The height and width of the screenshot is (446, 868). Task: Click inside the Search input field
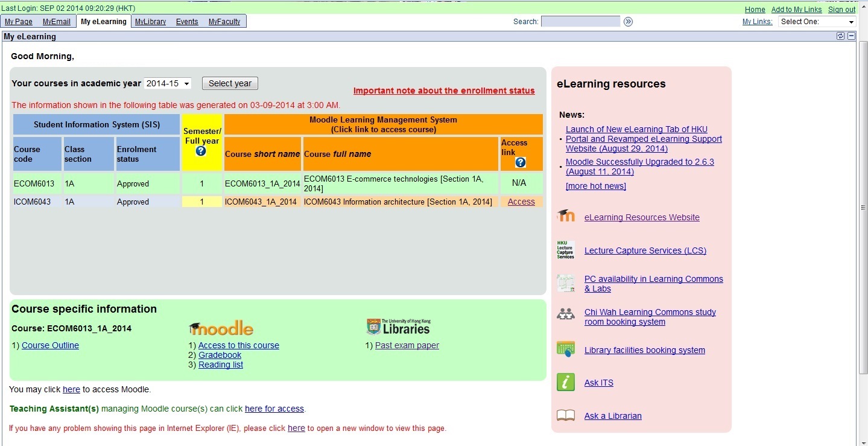579,21
